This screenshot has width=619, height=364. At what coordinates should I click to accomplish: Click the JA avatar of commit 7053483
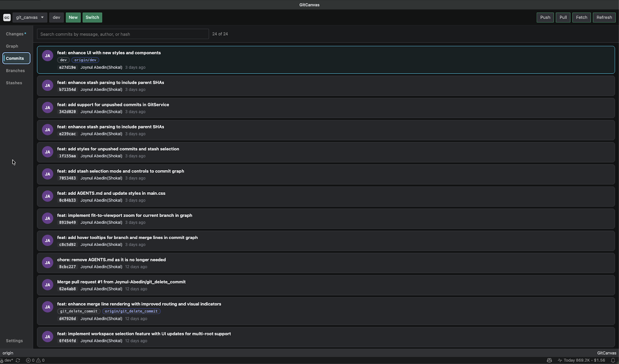(x=48, y=174)
